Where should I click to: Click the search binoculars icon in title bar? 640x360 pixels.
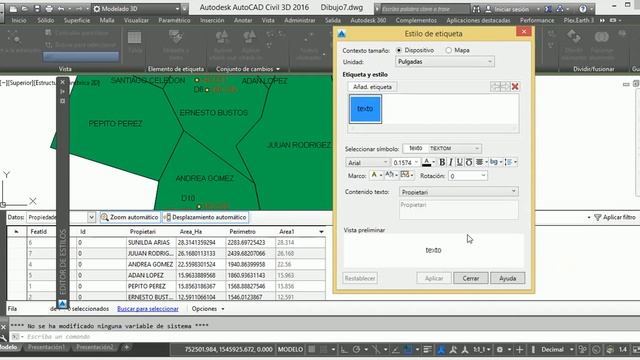(476, 9)
